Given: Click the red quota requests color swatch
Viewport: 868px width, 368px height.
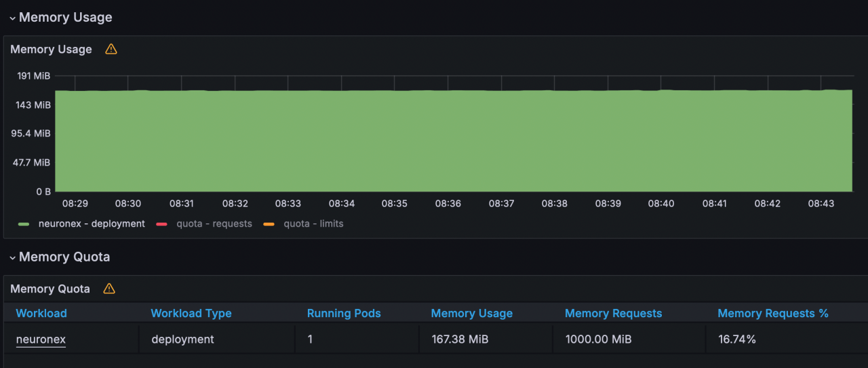Looking at the screenshot, I should (x=162, y=224).
